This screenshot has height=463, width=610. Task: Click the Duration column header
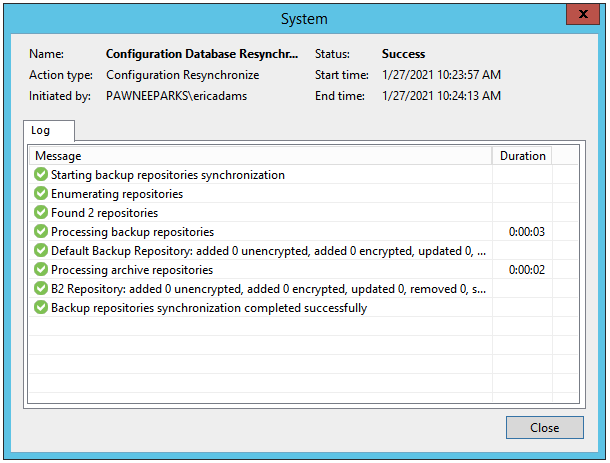pos(522,156)
